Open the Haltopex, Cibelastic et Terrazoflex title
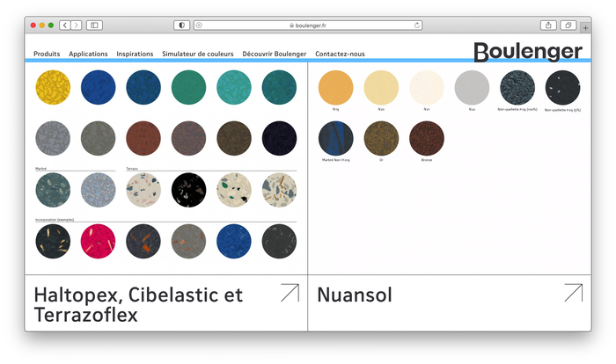The image size is (616, 364). tap(138, 305)
